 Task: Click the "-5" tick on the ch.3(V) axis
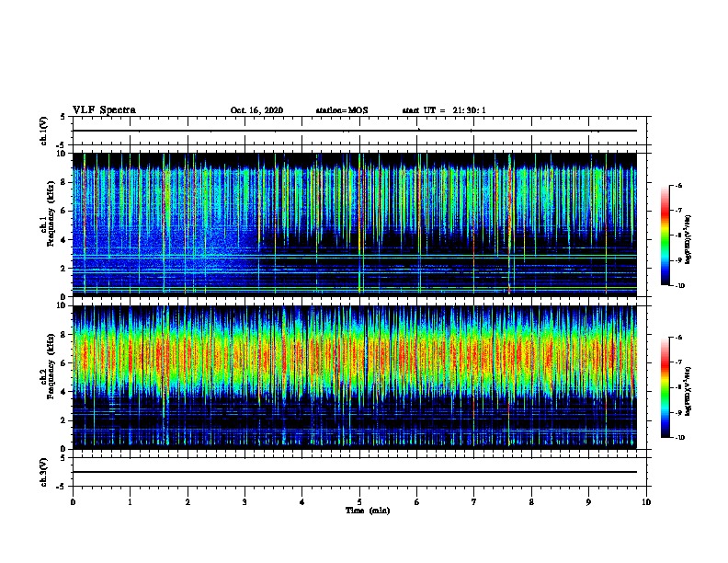pos(62,487)
